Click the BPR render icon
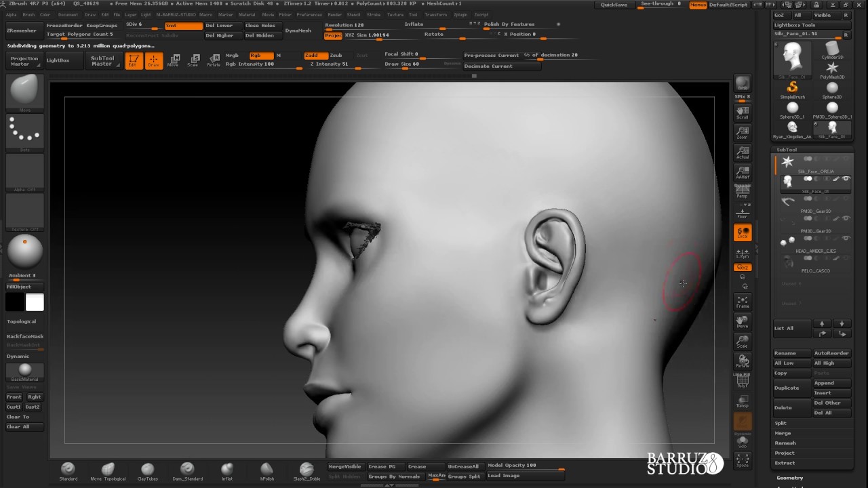The height and width of the screenshot is (488, 868). pos(743,83)
